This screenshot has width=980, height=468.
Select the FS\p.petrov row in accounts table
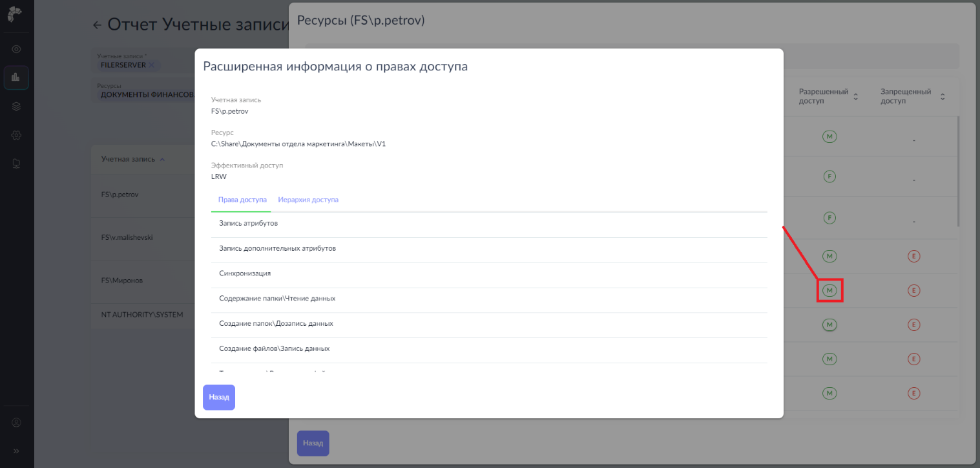click(x=143, y=195)
